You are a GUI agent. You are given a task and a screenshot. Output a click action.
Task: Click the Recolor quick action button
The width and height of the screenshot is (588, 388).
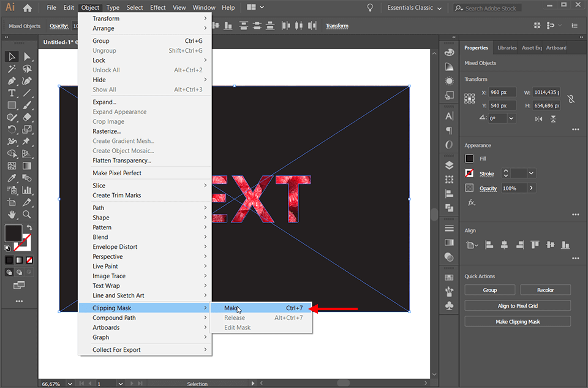click(x=545, y=289)
